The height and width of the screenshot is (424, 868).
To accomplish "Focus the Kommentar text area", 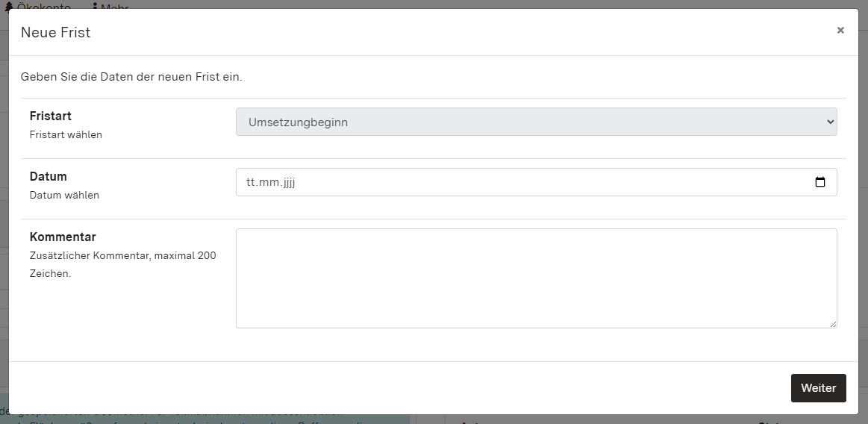I will point(536,278).
